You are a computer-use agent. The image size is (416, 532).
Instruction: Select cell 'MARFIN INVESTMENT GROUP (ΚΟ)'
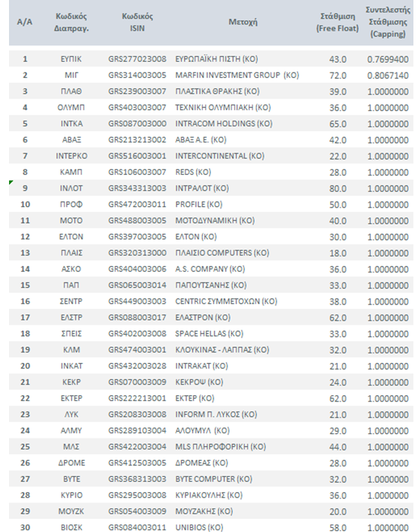(237, 75)
